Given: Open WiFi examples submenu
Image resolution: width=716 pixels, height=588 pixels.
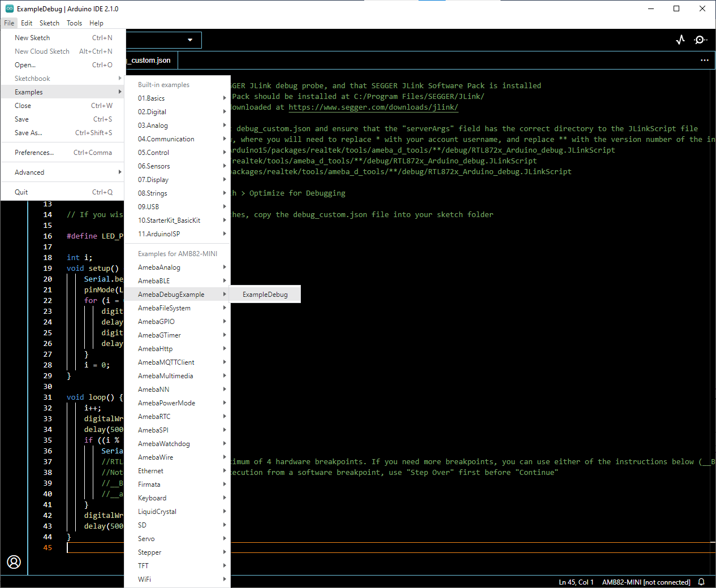Looking at the screenshot, I should pos(178,580).
